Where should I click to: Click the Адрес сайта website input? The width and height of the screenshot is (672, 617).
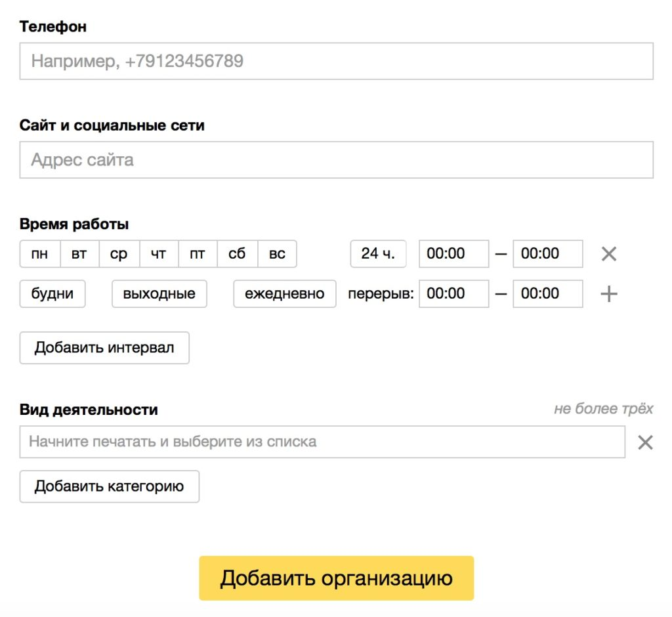[x=336, y=160]
